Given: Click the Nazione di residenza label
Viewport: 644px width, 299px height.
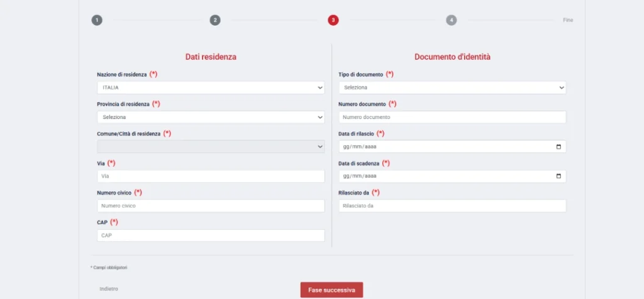Looking at the screenshot, I should point(121,74).
